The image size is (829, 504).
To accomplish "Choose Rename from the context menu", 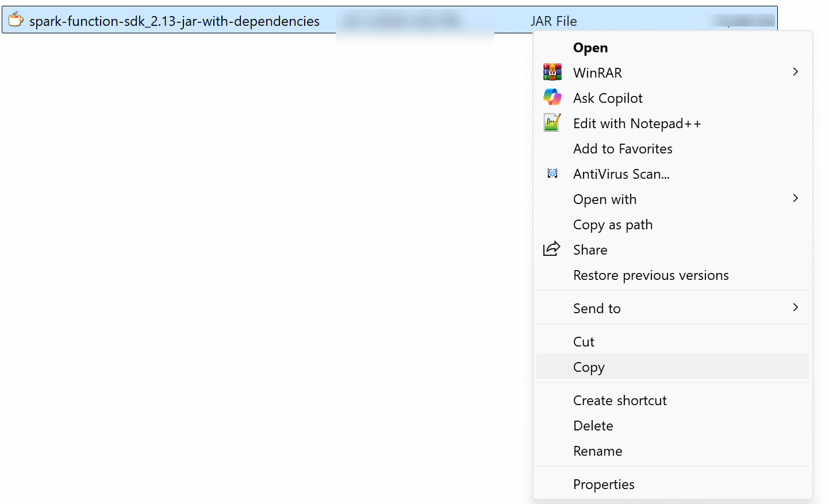I will pos(673,451).
